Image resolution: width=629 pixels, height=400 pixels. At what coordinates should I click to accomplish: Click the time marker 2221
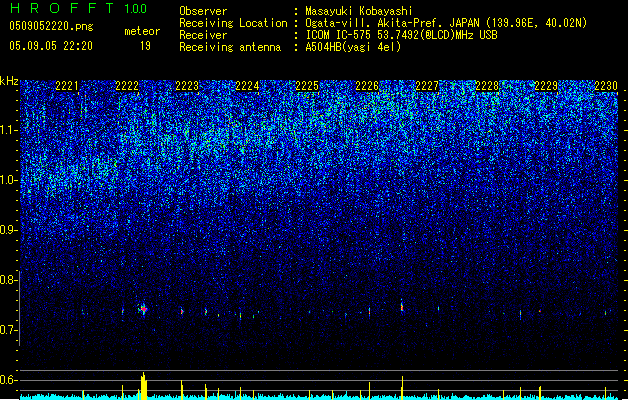[x=67, y=86]
